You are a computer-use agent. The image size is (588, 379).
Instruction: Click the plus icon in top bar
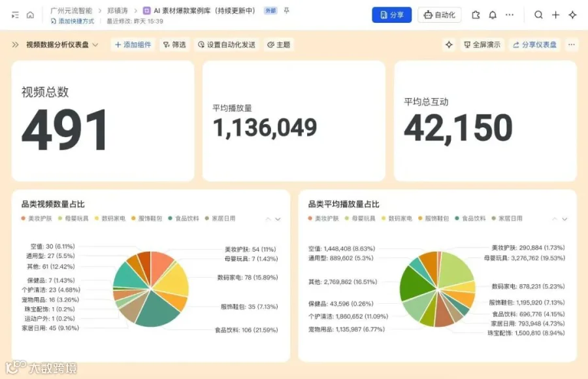tap(556, 15)
